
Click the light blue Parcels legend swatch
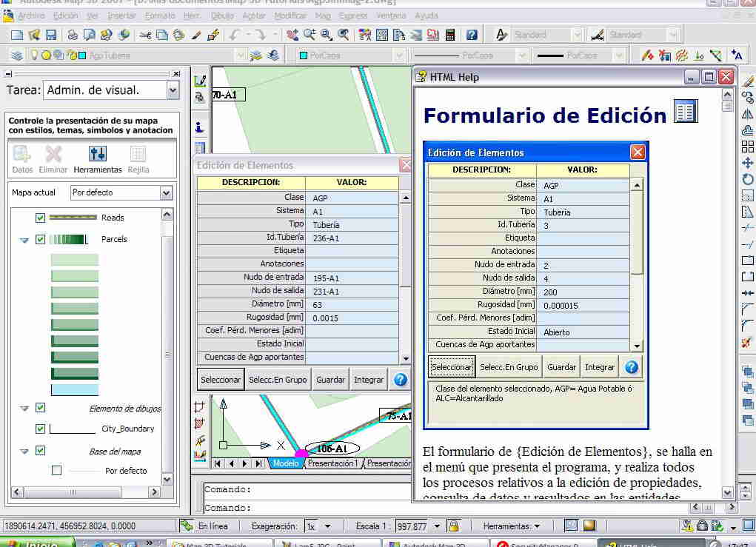click(x=74, y=389)
